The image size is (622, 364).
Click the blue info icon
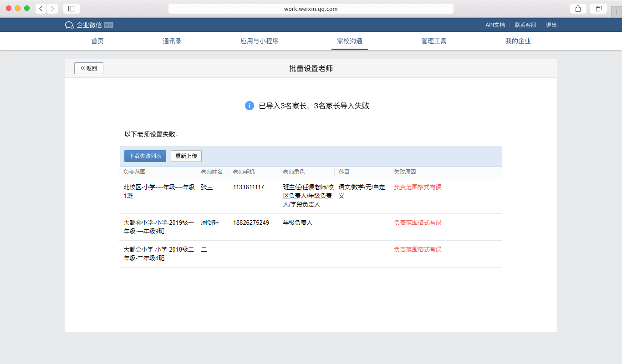tap(250, 106)
